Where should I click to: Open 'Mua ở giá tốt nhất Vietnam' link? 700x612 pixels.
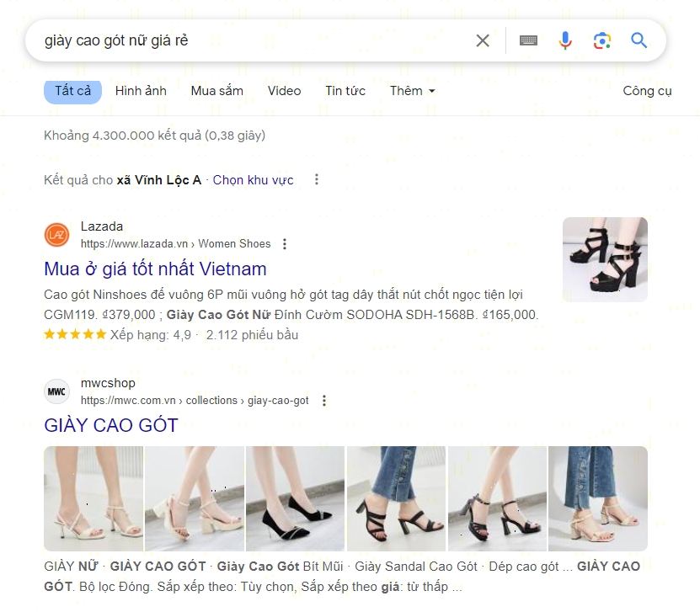155,269
